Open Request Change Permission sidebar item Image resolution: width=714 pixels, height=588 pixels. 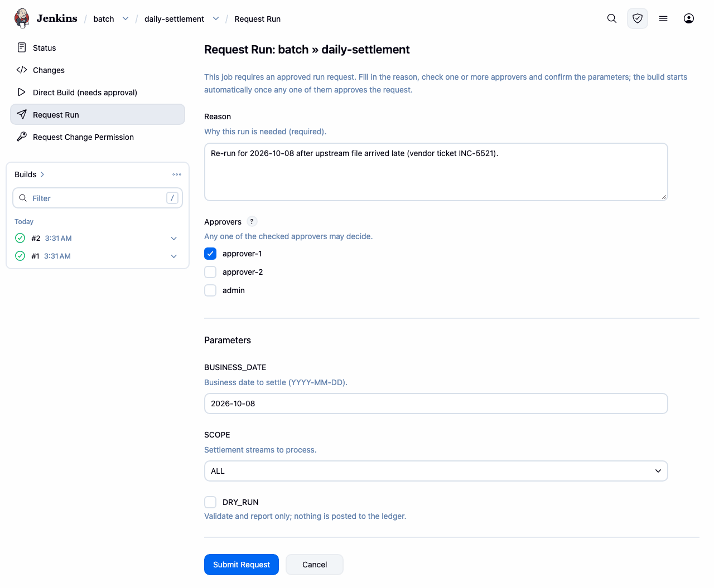click(x=98, y=137)
